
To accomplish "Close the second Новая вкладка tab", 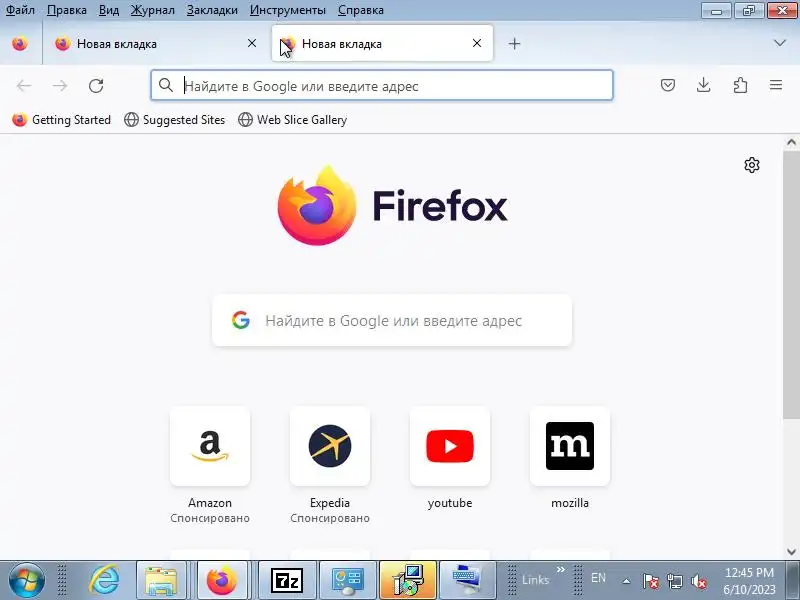I will click(477, 43).
